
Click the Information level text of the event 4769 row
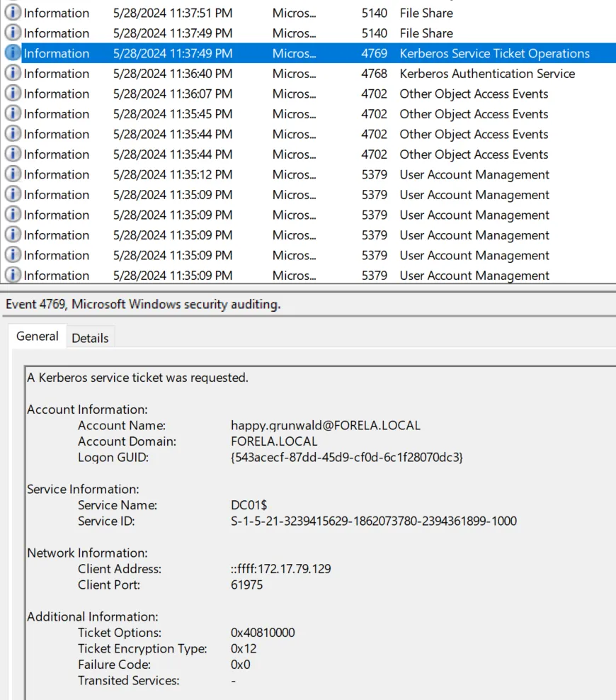pyautogui.click(x=56, y=54)
